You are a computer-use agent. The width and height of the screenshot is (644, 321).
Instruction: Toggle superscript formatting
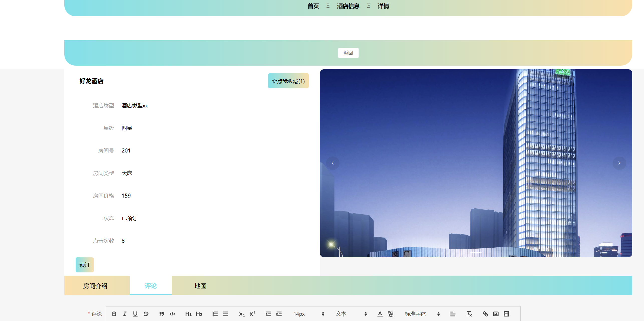point(252,314)
